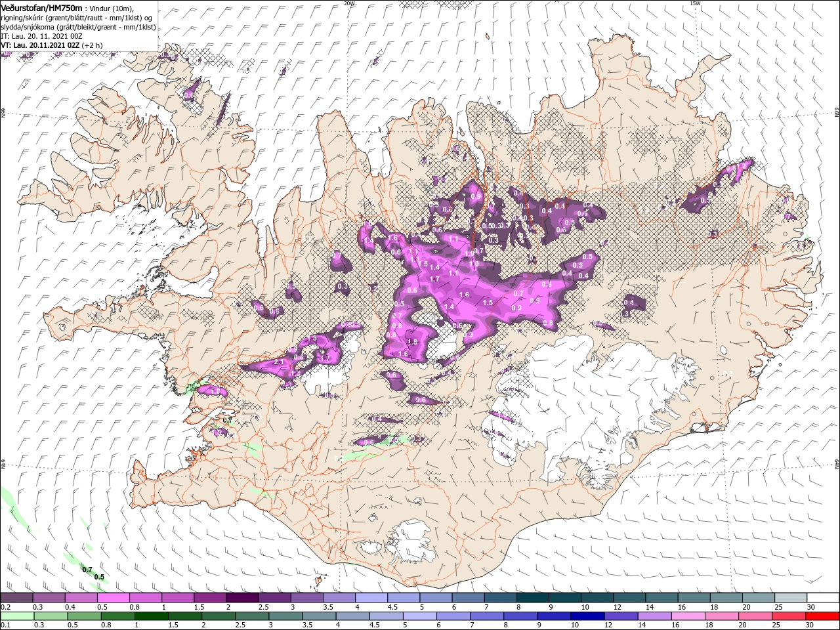Pick upper legend swatch between 0.8 and 1
The image size is (840, 630).
click(x=145, y=598)
